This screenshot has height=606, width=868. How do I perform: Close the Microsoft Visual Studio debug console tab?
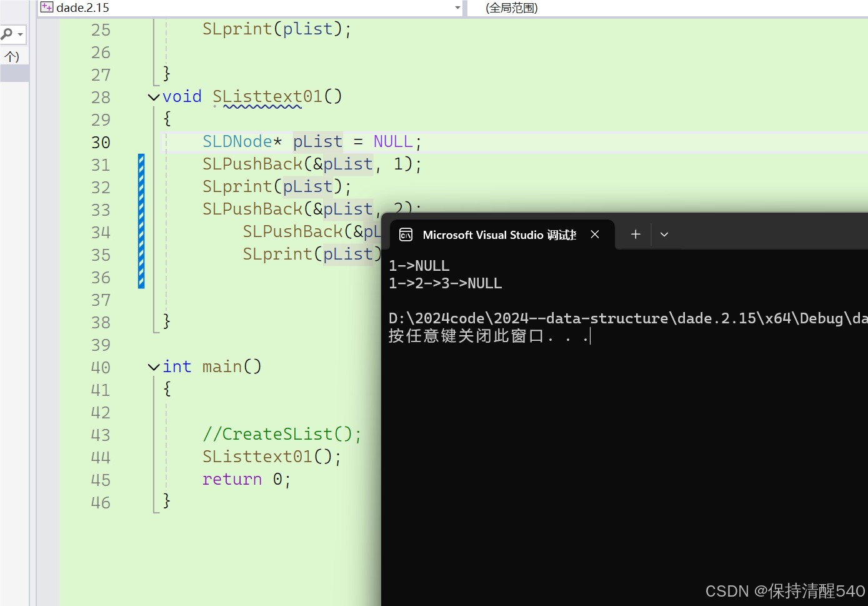[x=595, y=234]
